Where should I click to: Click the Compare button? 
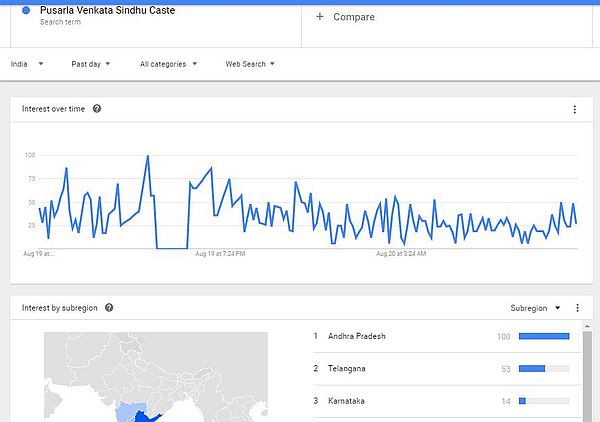pos(345,17)
